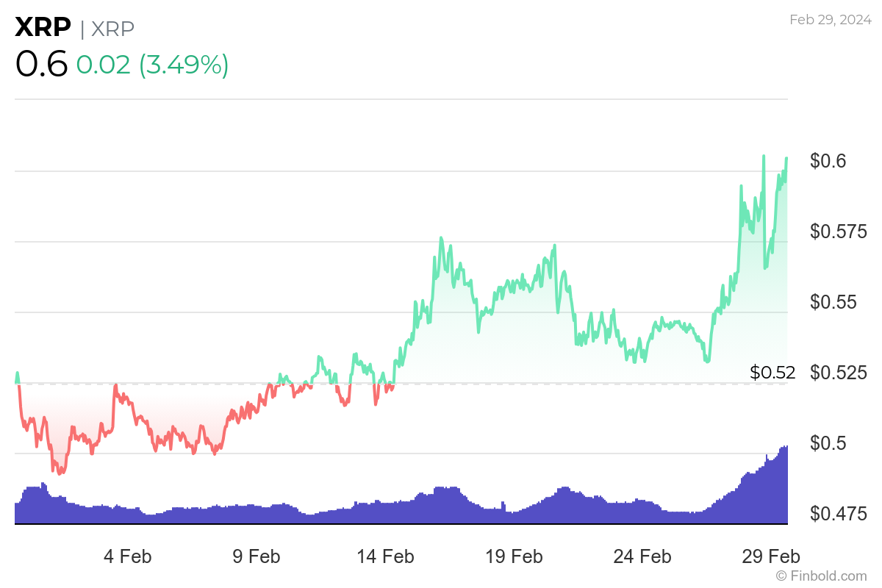
Task: Click the $0.6 y-axis label
Action: (x=829, y=161)
